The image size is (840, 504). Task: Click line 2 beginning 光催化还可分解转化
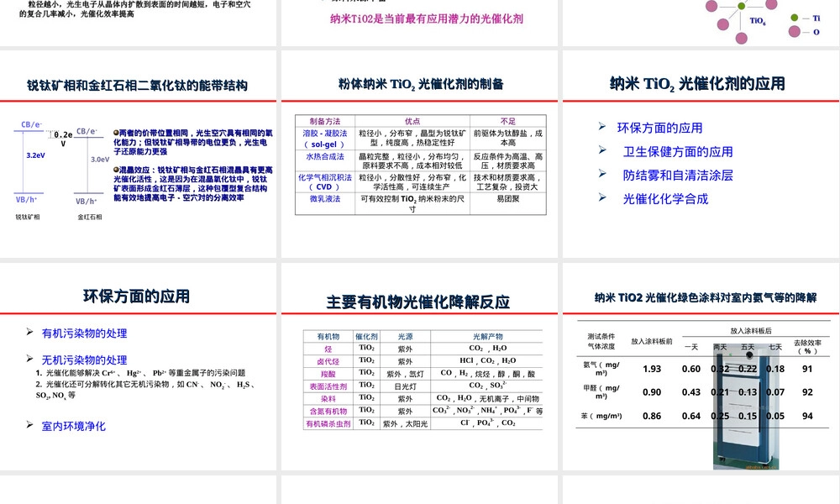144,390
